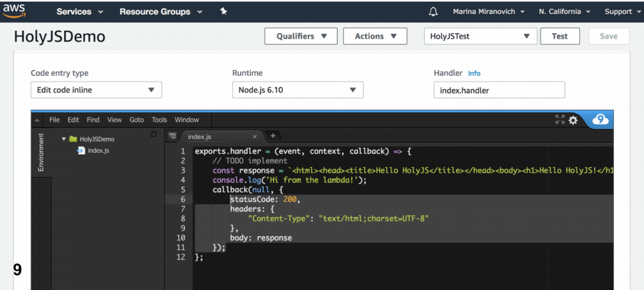644x290 pixels.
Task: Open notifications via the bell icon
Action: click(432, 11)
